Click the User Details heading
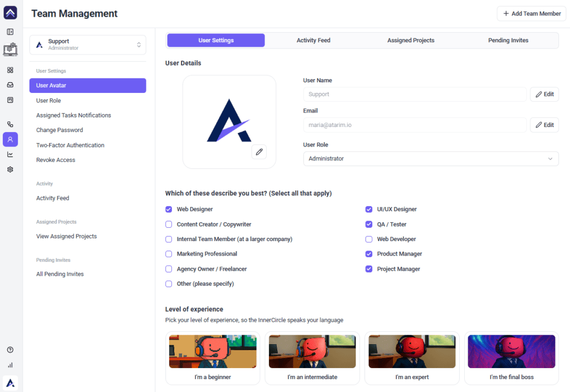 pos(183,63)
